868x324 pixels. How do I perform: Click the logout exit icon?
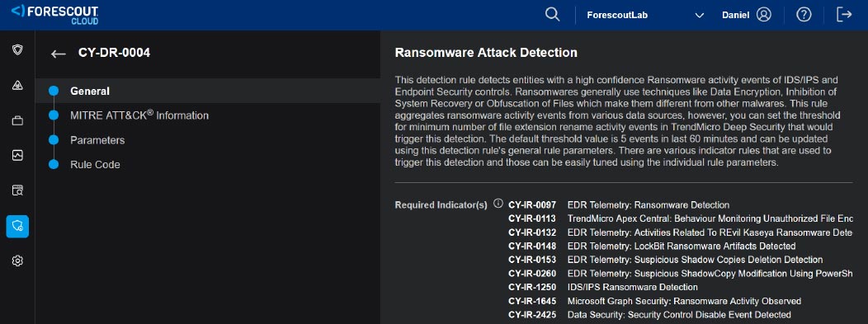(844, 15)
